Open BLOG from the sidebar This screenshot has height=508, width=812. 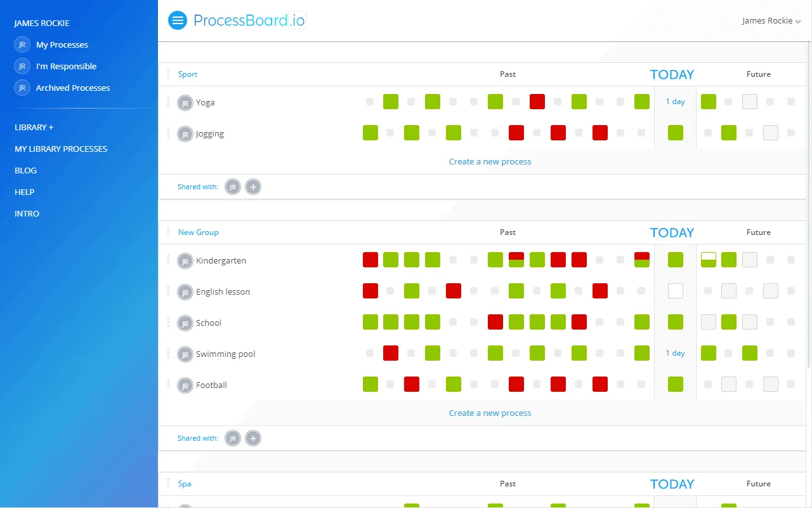[x=25, y=170]
